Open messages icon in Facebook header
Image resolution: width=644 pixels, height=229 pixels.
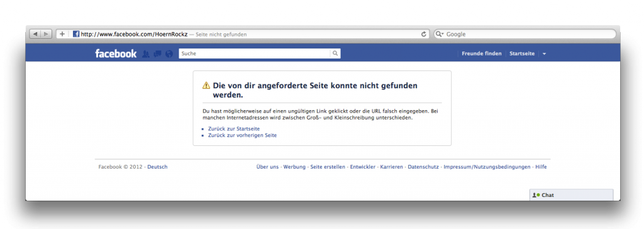[x=157, y=54]
